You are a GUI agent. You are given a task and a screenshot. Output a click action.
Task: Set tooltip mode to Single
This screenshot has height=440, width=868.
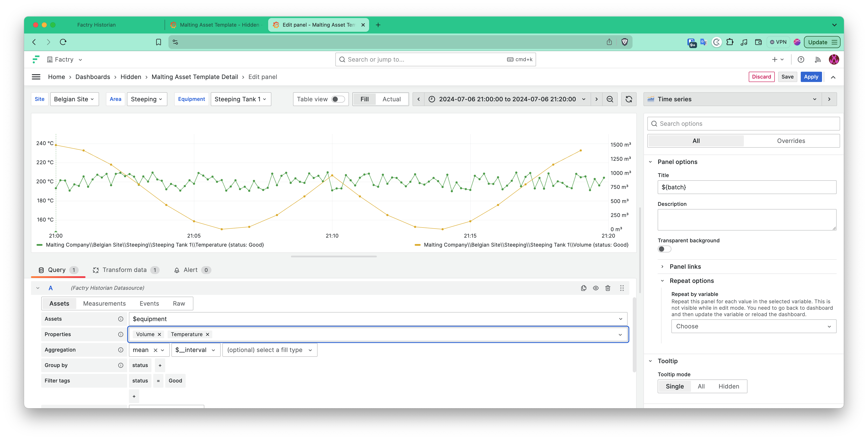coord(675,387)
